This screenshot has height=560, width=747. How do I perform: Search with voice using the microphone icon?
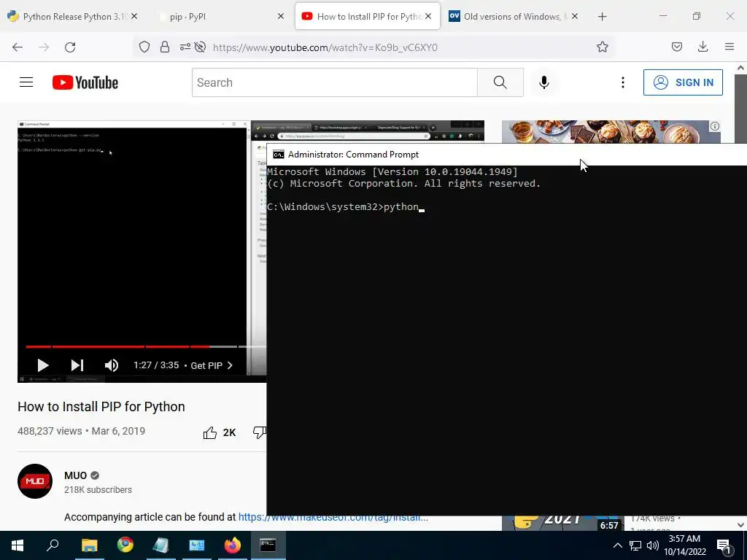544,82
